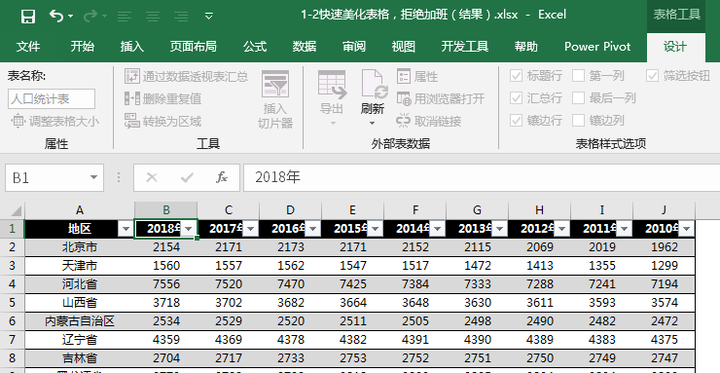Open the 2018年 column filter dropdown

(188, 229)
